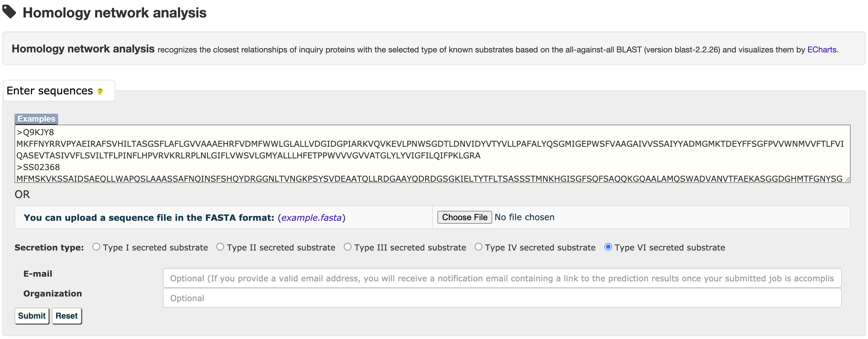The height and width of the screenshot is (339, 868).
Task: Follow the ECharts hyperlink
Action: click(821, 50)
